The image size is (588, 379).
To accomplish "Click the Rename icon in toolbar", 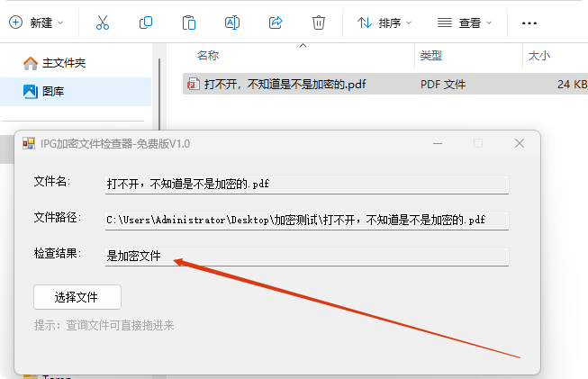I will point(232,23).
